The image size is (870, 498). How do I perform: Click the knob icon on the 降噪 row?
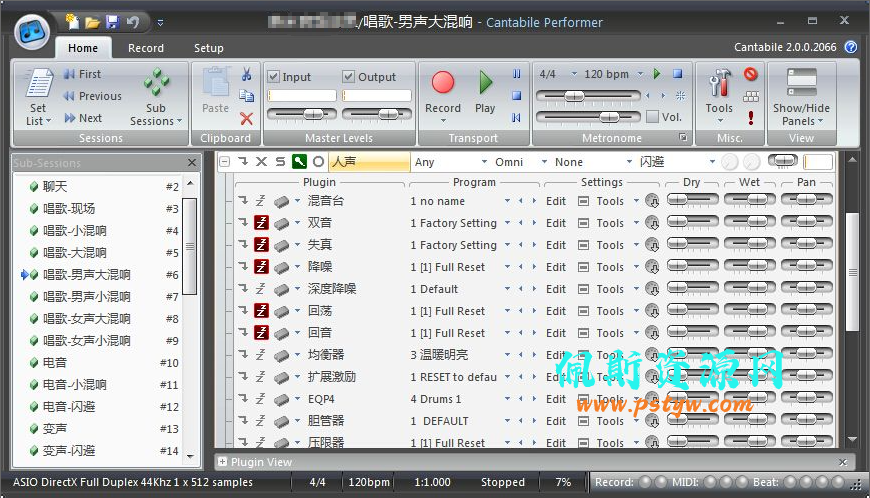pyautogui.click(x=652, y=267)
